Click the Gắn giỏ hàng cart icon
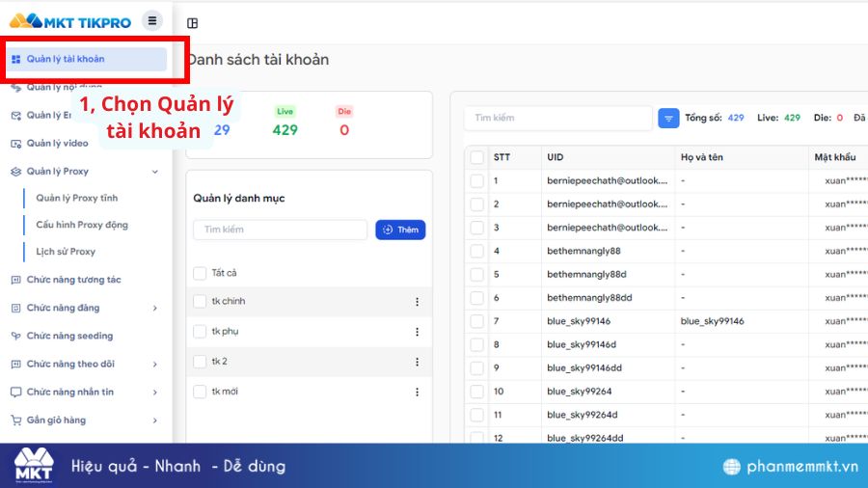 [x=16, y=420]
